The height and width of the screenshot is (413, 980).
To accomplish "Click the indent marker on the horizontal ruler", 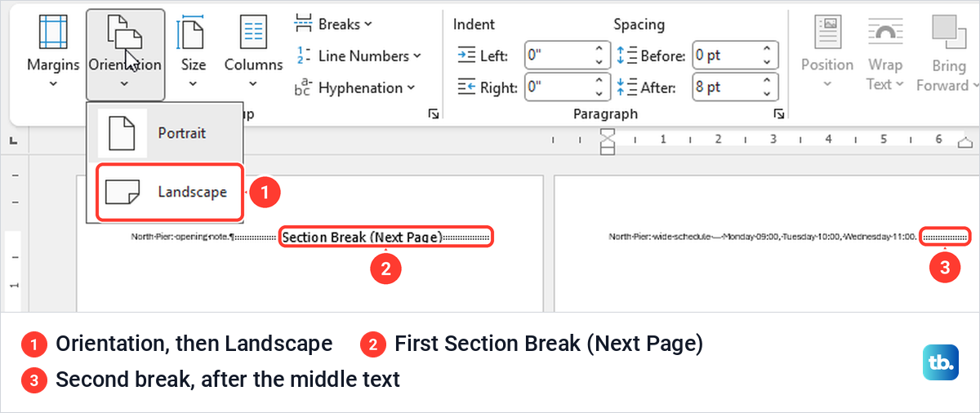I will pos(608,141).
